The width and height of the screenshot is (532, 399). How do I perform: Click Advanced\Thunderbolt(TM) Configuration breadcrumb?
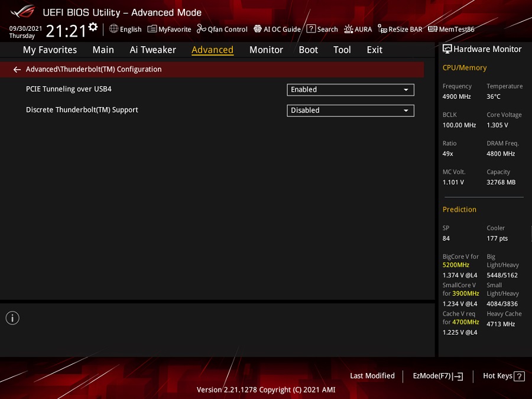coord(93,69)
